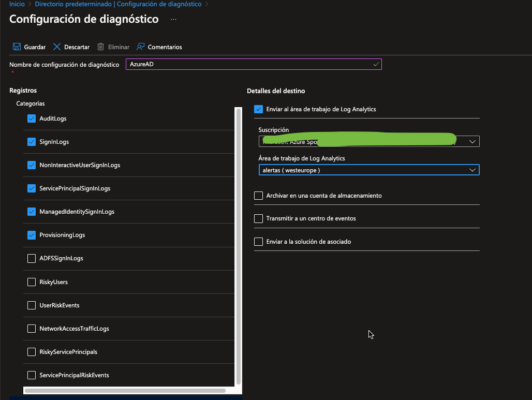Screen dimensions: 532x400
Task: Check Enviar a la solución de asociado
Action: [x=259, y=242]
